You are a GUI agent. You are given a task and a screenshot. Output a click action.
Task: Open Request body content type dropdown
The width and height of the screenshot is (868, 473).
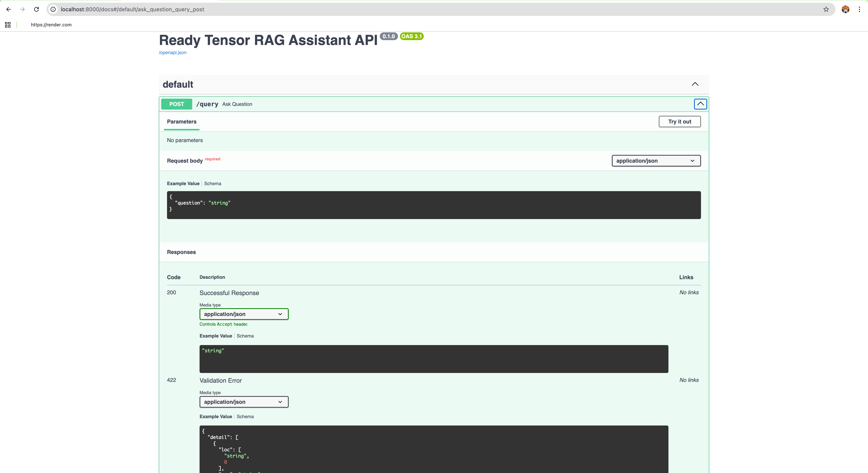point(656,161)
